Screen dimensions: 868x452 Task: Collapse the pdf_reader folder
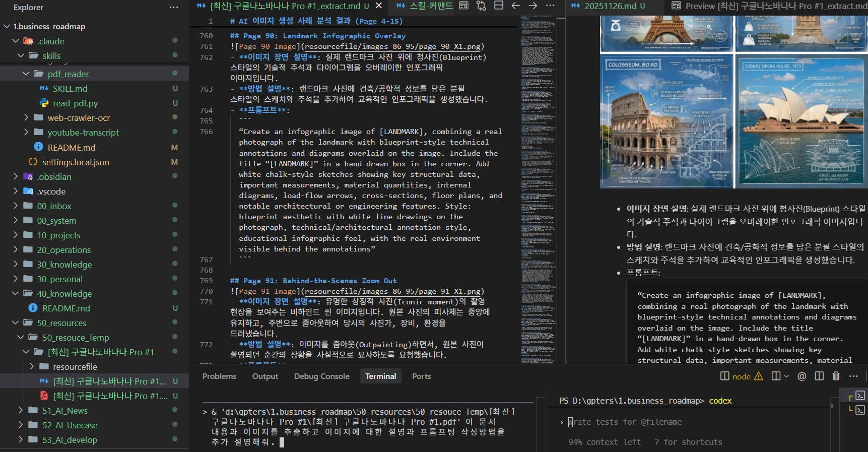26,74
